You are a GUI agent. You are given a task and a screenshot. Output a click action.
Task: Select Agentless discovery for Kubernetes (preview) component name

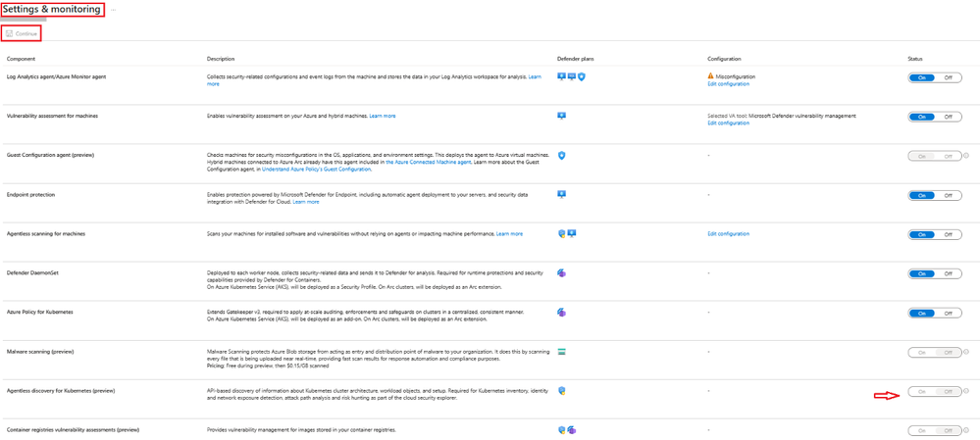click(x=61, y=391)
